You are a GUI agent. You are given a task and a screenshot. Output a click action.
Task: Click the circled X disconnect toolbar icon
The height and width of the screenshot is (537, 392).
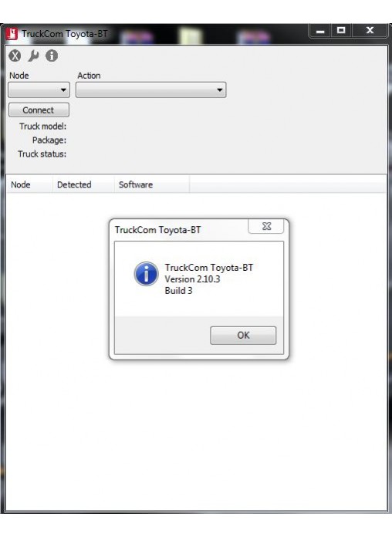click(15, 56)
